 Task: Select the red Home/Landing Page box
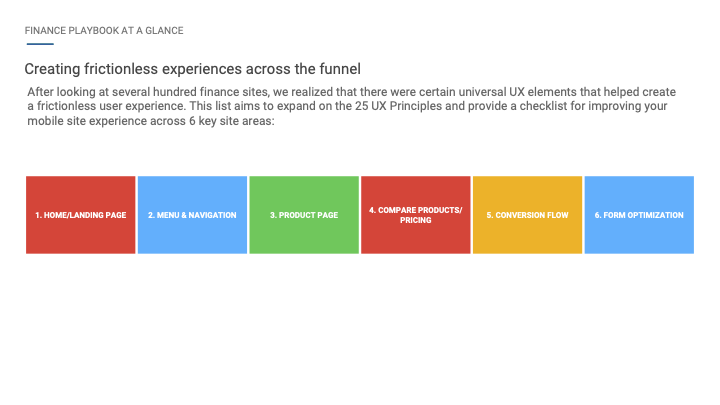(80, 215)
